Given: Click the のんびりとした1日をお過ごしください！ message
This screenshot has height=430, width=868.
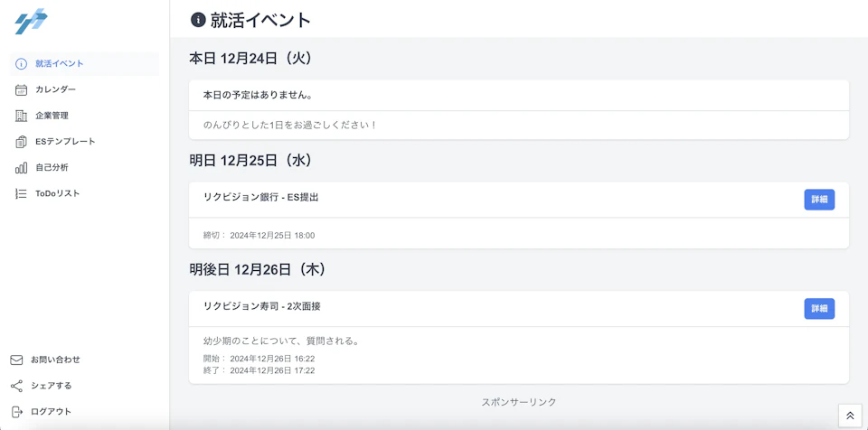Looking at the screenshot, I should [x=290, y=125].
